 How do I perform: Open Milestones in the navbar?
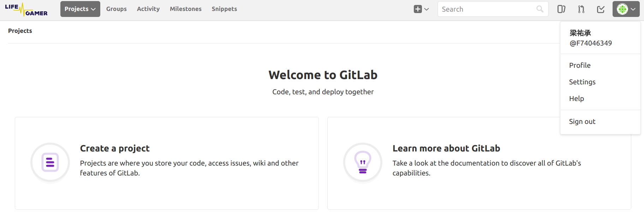(186, 9)
